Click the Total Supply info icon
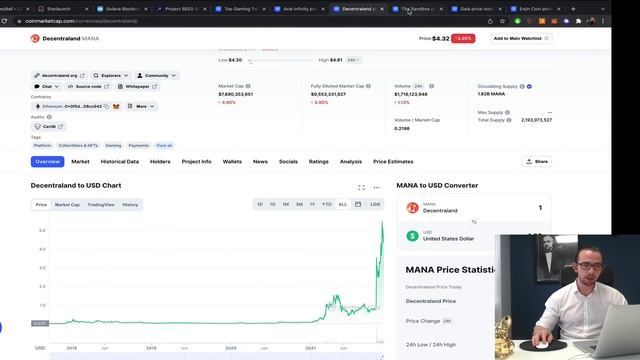640x360 pixels. tap(509, 120)
